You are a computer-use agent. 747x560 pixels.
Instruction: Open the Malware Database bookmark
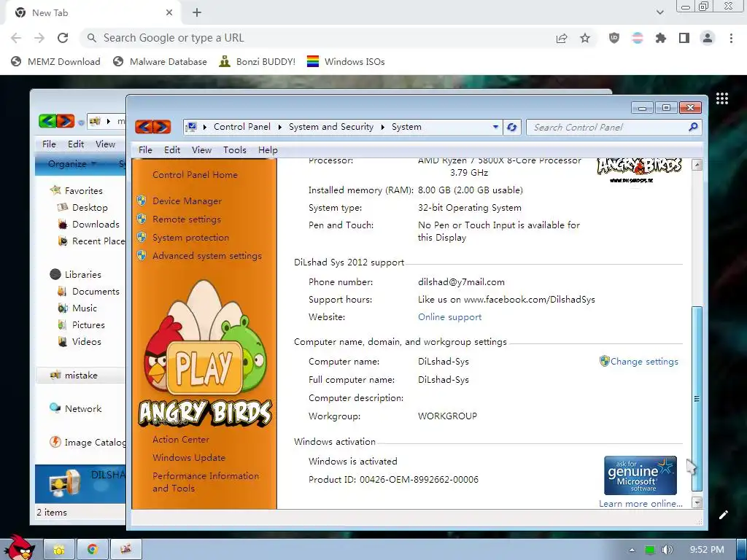pos(160,61)
